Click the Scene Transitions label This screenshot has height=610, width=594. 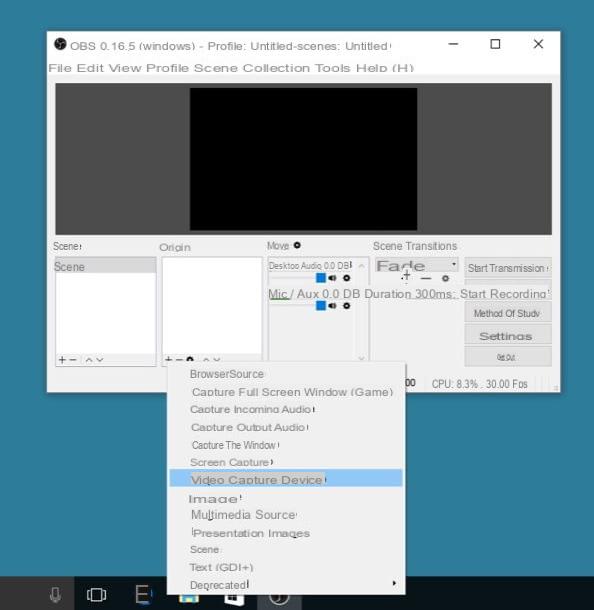(x=415, y=246)
